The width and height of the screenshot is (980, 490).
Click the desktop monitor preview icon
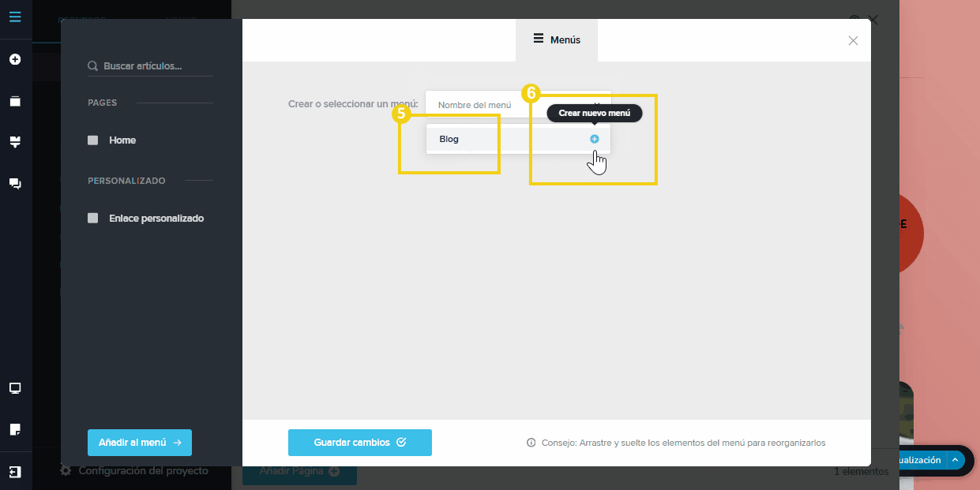15,388
